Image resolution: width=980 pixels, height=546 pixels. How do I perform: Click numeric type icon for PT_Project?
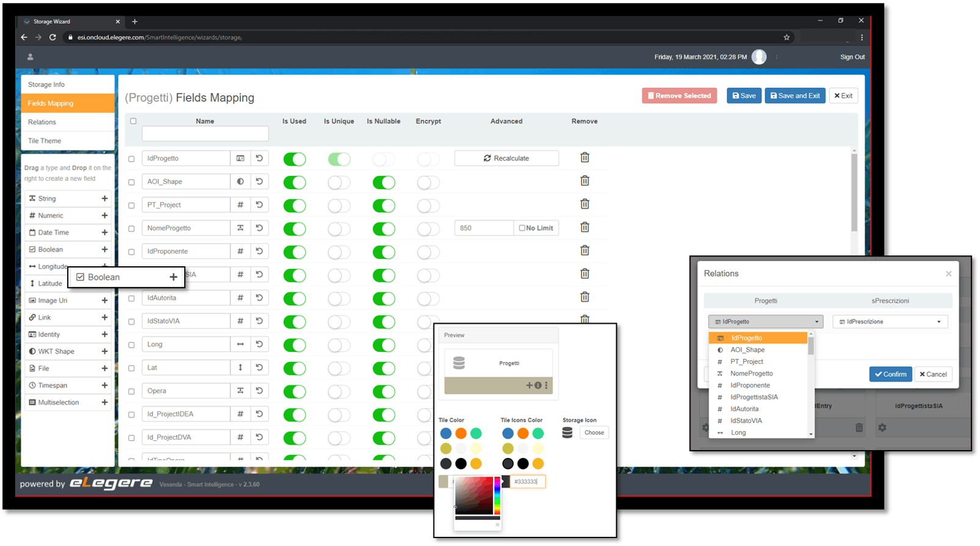coord(240,205)
